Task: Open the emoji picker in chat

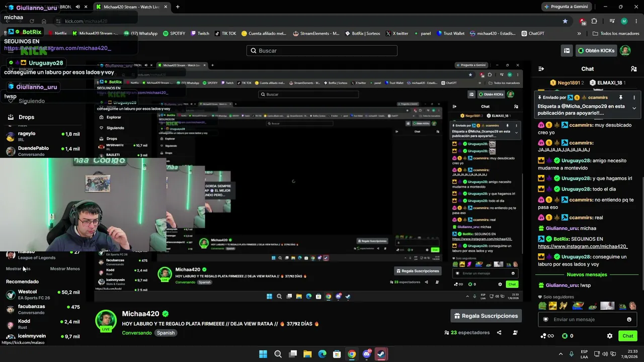Action: (629, 319)
